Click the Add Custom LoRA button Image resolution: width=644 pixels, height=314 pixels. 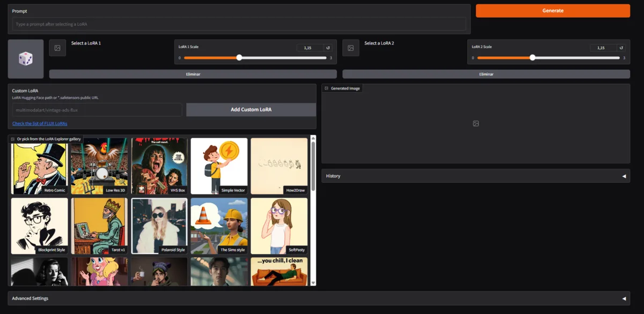(x=251, y=109)
